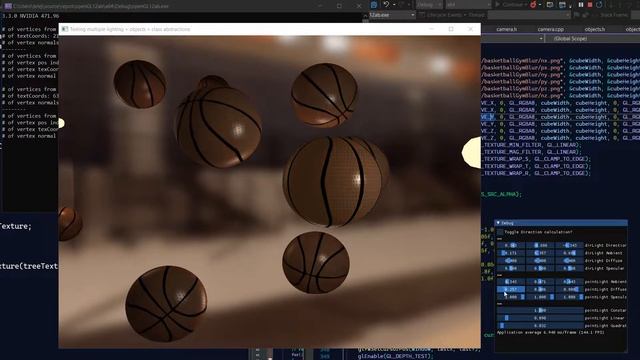Viewport: 640px width, 360px height.
Task: Toggle the direction calculation checkbox
Action: coord(500,232)
